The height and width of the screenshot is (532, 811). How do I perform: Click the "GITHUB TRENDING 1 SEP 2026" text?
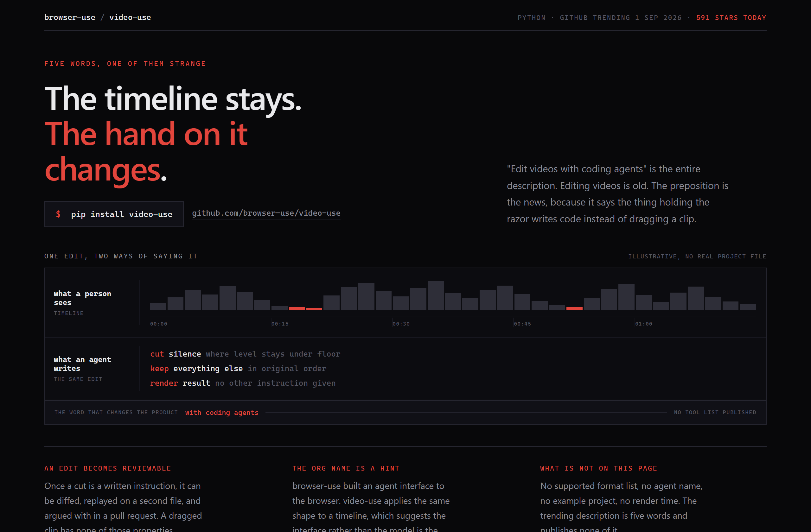point(621,18)
